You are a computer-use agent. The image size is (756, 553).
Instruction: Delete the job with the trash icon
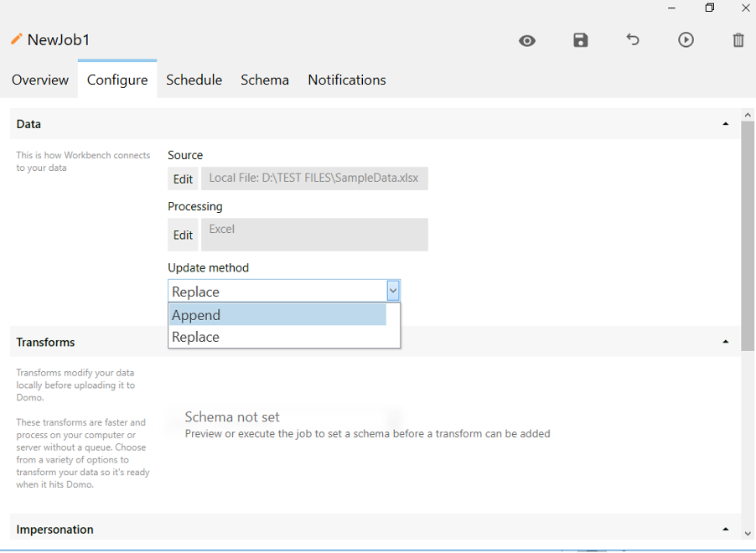point(738,40)
